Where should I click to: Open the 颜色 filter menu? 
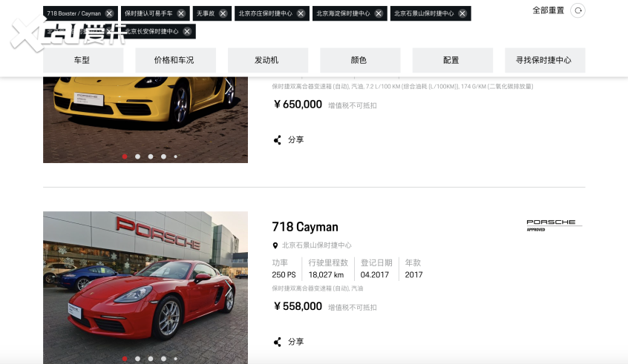(360, 60)
